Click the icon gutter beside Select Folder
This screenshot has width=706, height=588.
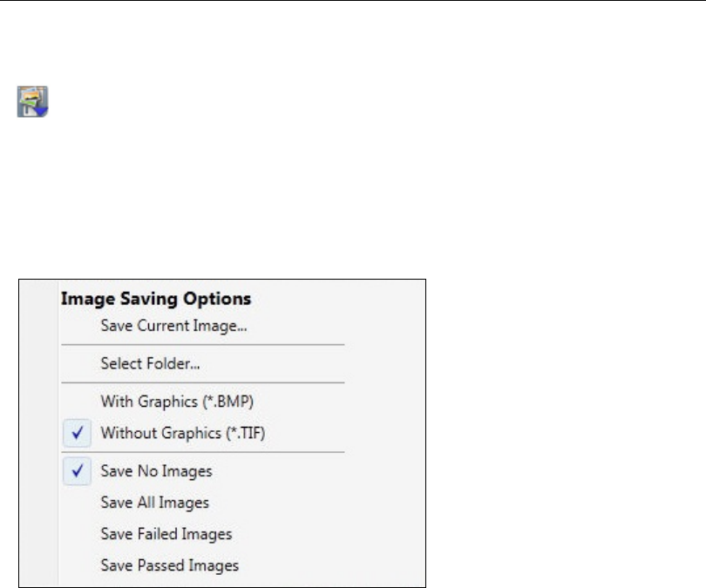point(78,364)
